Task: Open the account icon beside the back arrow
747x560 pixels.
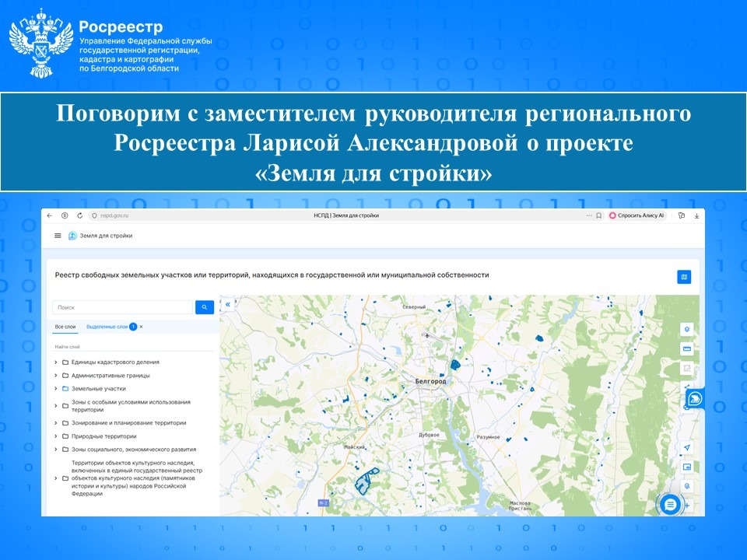Action: click(65, 215)
